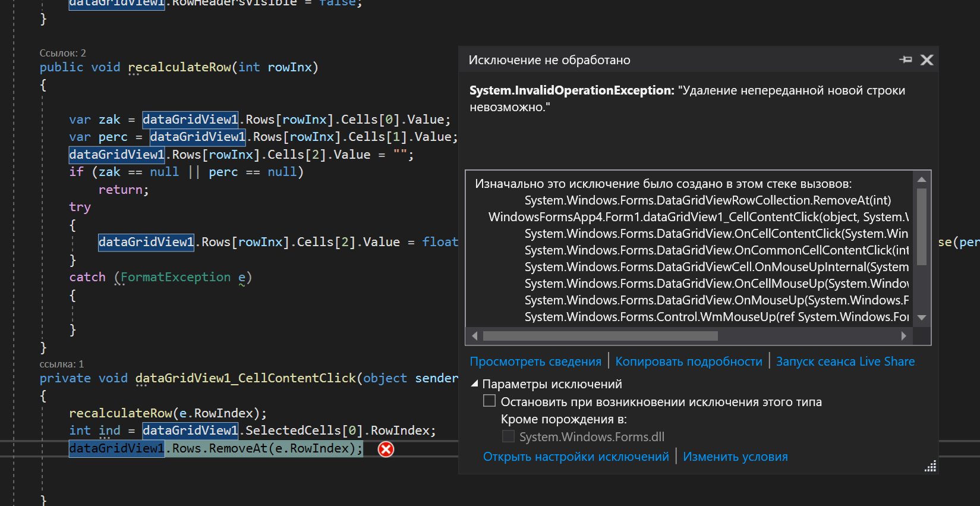Toggle stop on this exception type checkbox
This screenshot has width=980, height=506.
coord(489,401)
